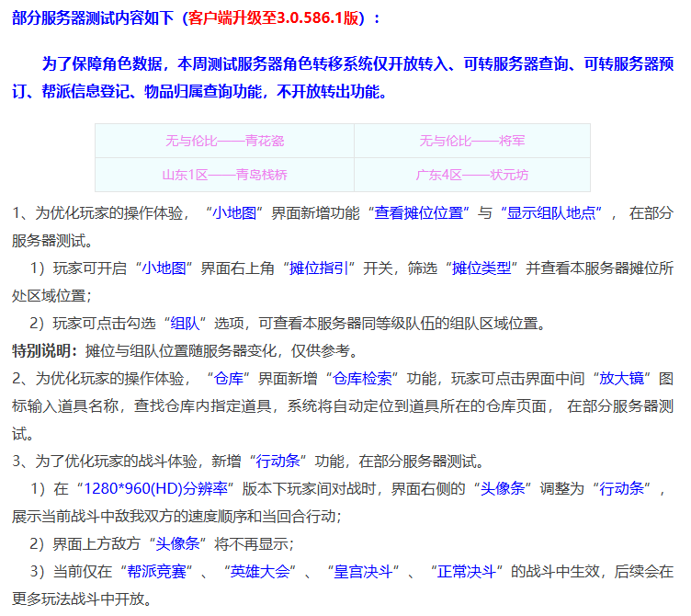Viewport: 691px width, 616px height.
Task: Click the blue 查看摊位位置 term
Action: (x=418, y=213)
